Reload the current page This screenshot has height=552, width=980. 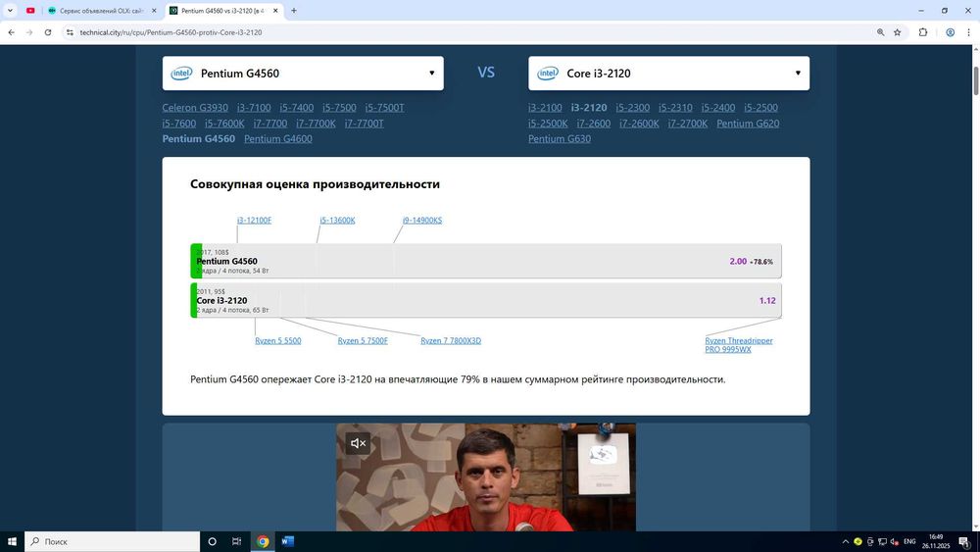point(47,32)
